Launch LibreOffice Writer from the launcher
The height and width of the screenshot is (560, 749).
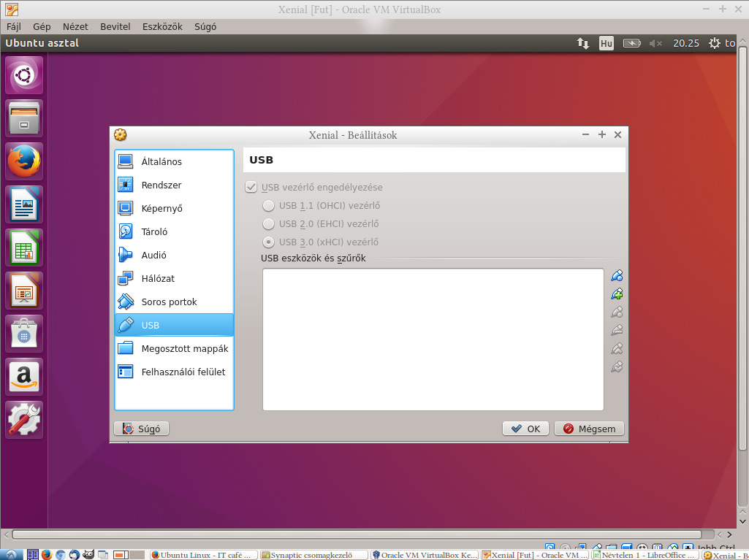click(24, 204)
